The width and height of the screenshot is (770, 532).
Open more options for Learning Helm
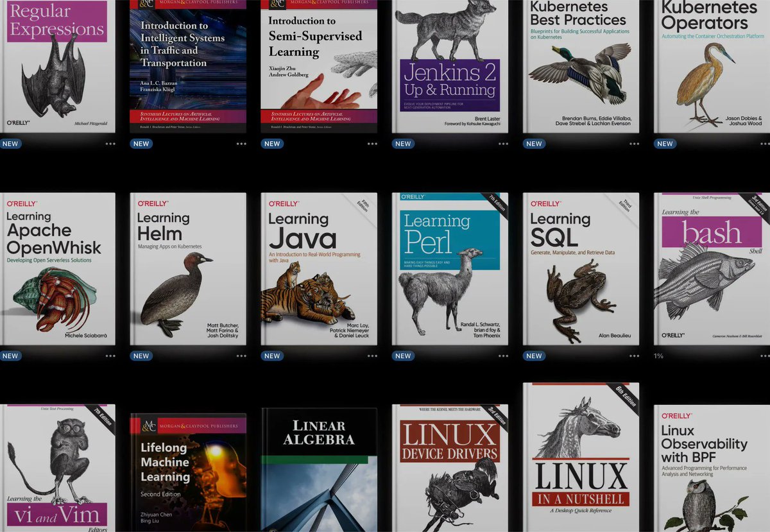tap(241, 356)
